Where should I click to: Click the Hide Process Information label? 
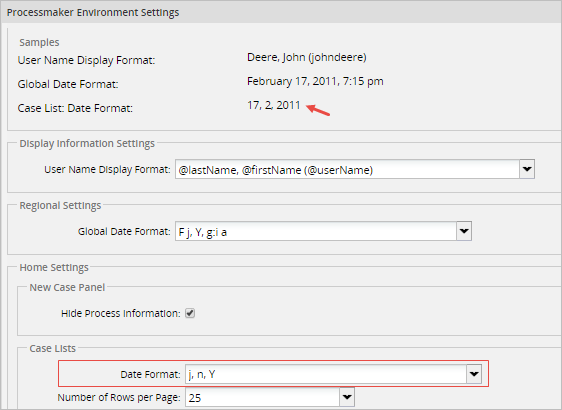(x=121, y=314)
